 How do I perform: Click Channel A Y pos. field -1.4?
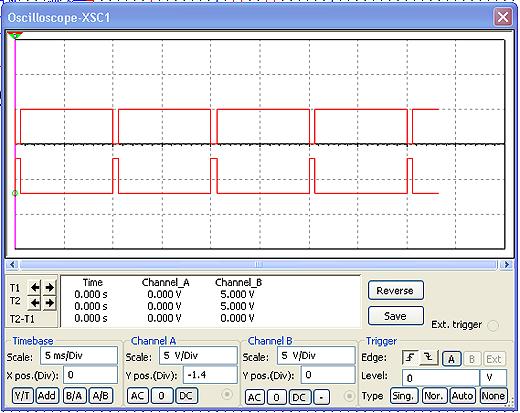click(210, 375)
